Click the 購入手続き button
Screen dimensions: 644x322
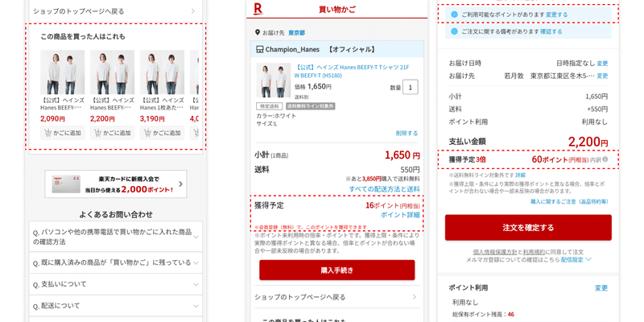tap(336, 270)
